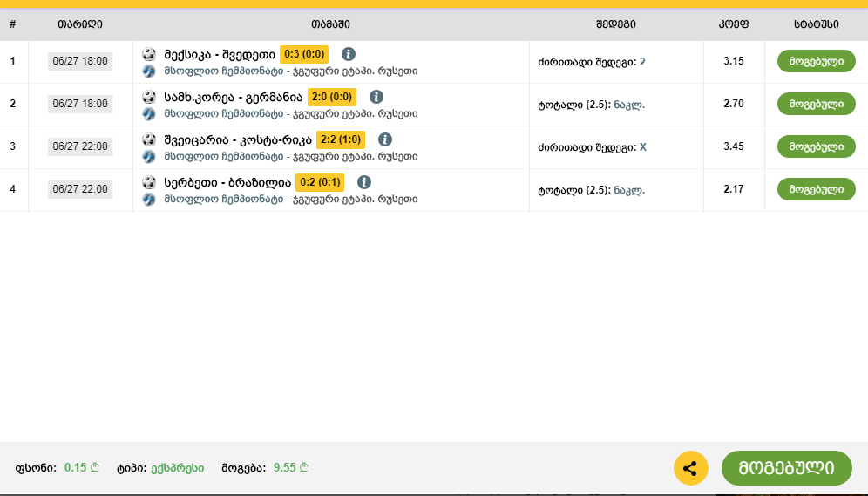
Task: Click the კოეფ column header
Action: [734, 24]
